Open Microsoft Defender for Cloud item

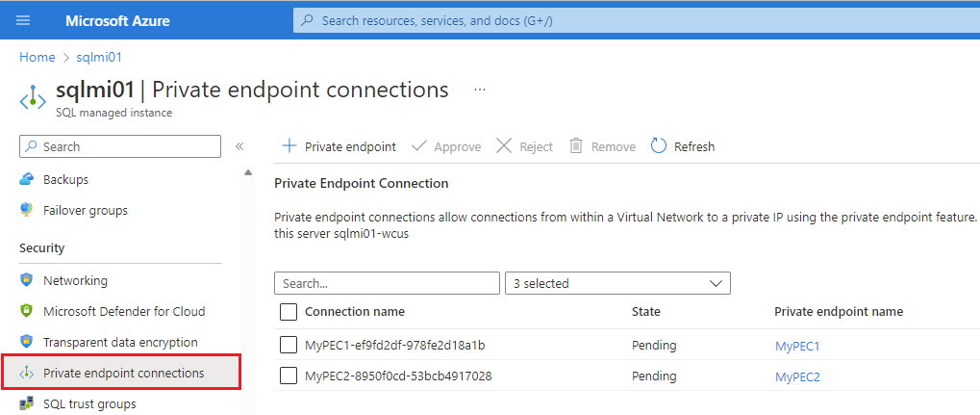124,311
